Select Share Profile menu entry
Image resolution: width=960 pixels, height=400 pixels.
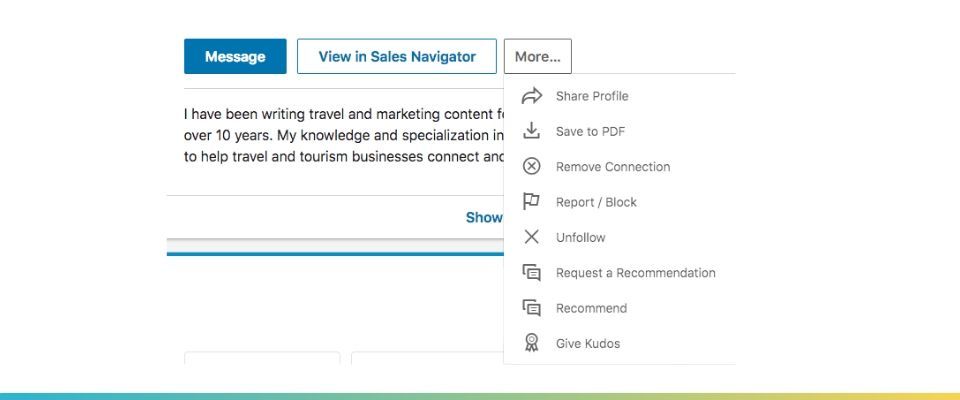[620, 96]
